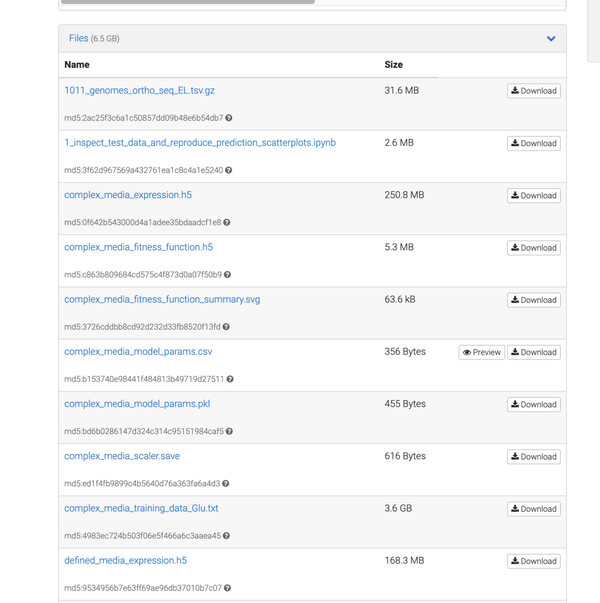Image resolution: width=600 pixels, height=603 pixels.
Task: Download 1011_genomes_ortho_seq_EL.tsv.gz
Action: coord(533,91)
